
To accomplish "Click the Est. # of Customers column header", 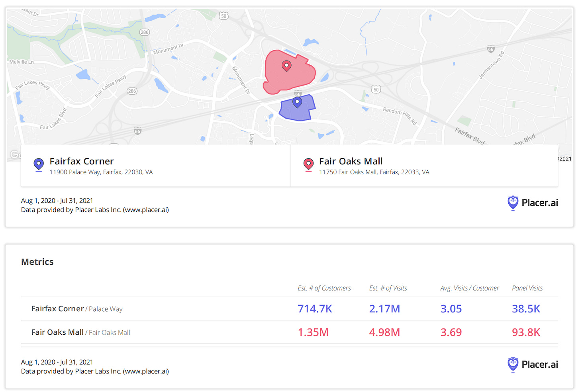I will point(325,288).
